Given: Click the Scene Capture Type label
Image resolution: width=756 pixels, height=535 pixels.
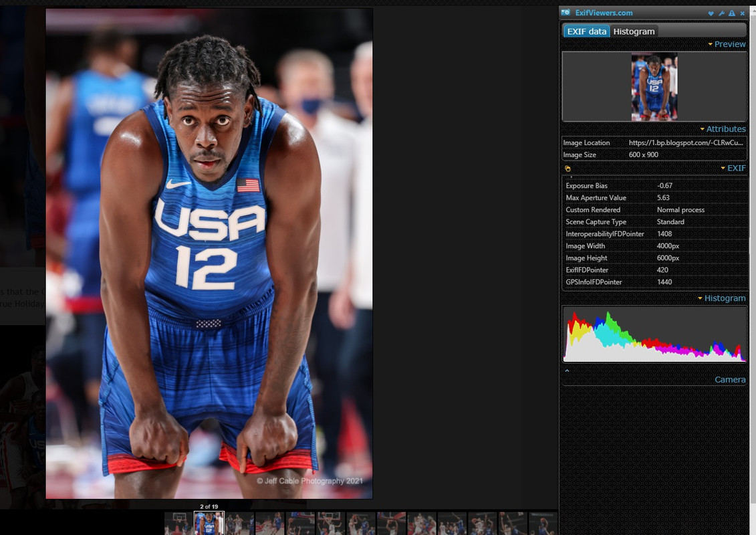Looking at the screenshot, I should tap(596, 222).
